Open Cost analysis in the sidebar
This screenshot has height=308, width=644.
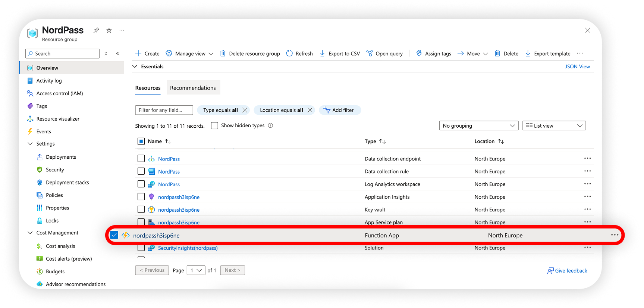coord(60,246)
